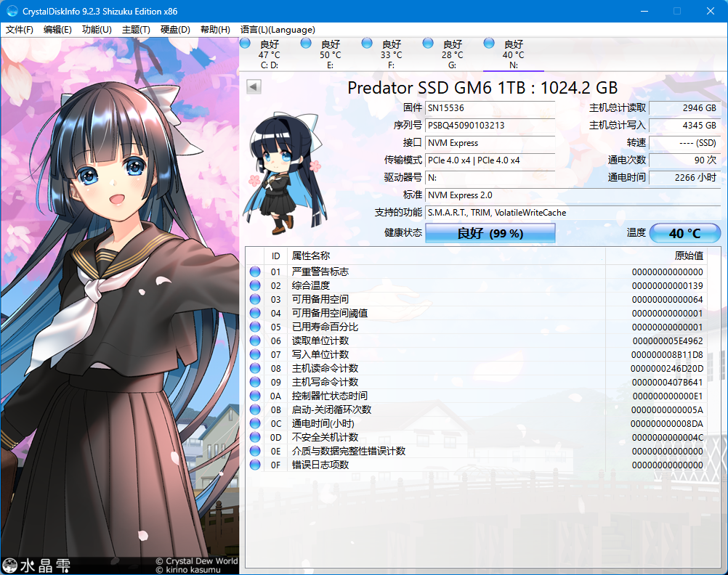Screen dimensions: 728x575
Task: Click the 驱动器号 field N:
Action: [x=490, y=178]
